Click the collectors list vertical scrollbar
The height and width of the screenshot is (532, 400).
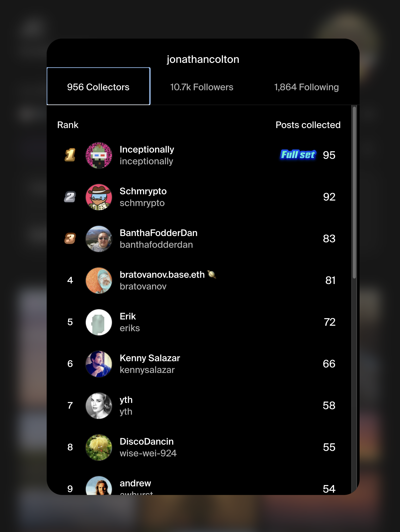point(354,192)
